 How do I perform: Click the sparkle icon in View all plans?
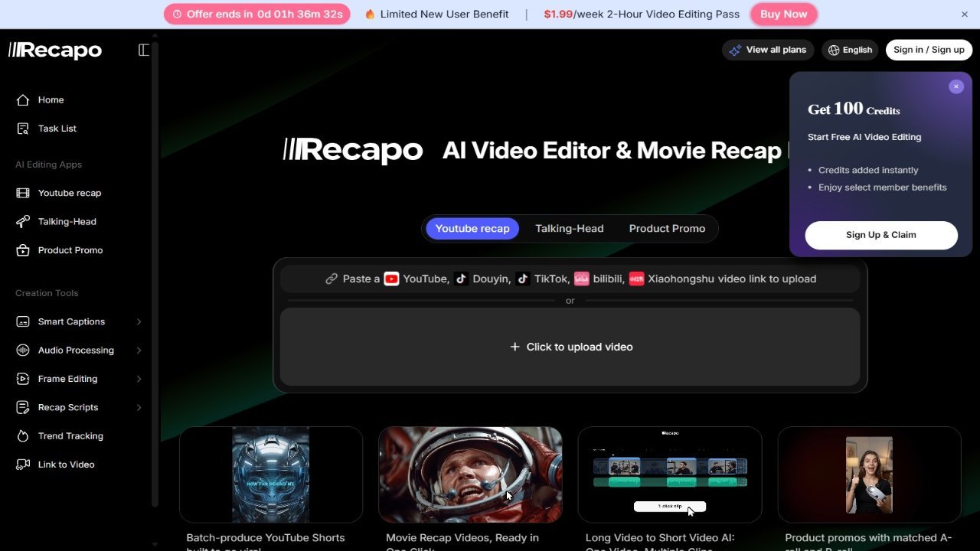pyautogui.click(x=735, y=50)
